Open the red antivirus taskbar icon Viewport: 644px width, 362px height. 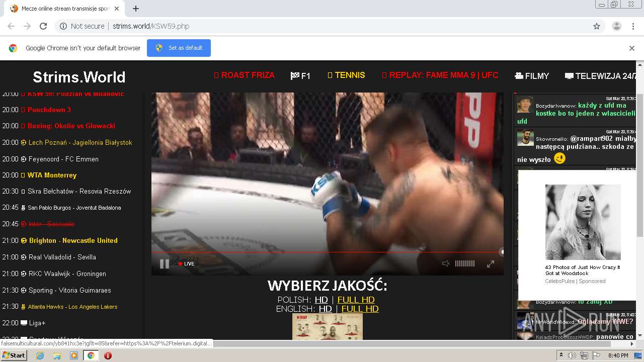pos(108,355)
